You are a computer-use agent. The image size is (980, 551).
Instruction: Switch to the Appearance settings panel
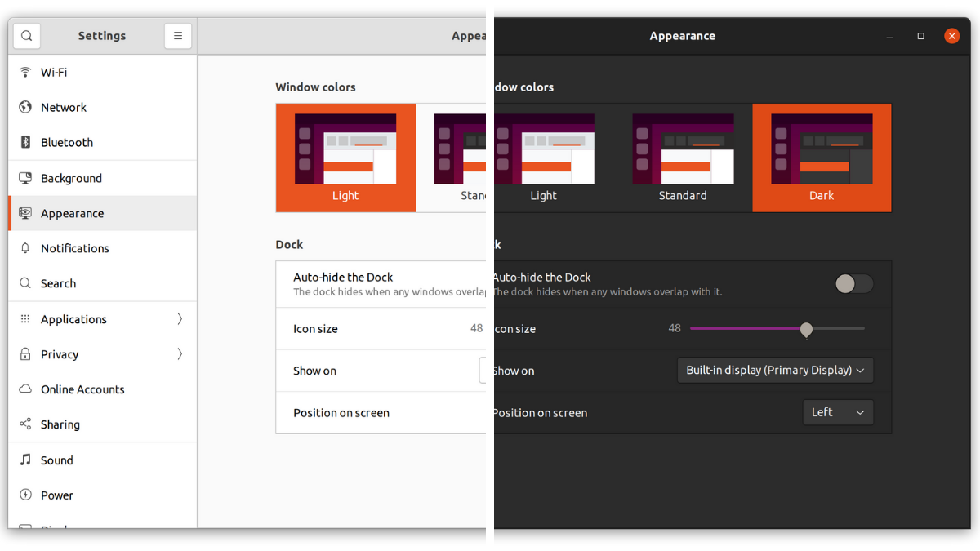71,213
